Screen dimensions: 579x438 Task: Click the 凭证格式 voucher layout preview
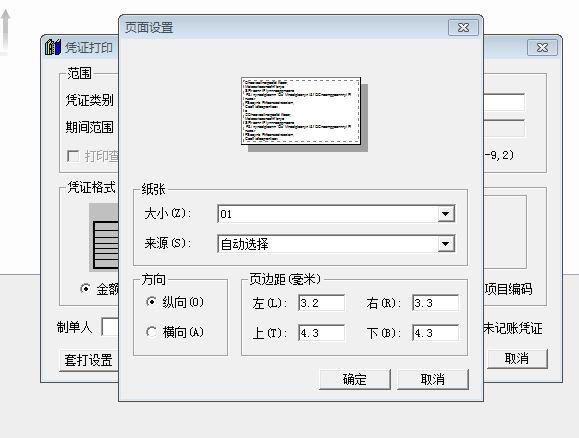coord(104,237)
